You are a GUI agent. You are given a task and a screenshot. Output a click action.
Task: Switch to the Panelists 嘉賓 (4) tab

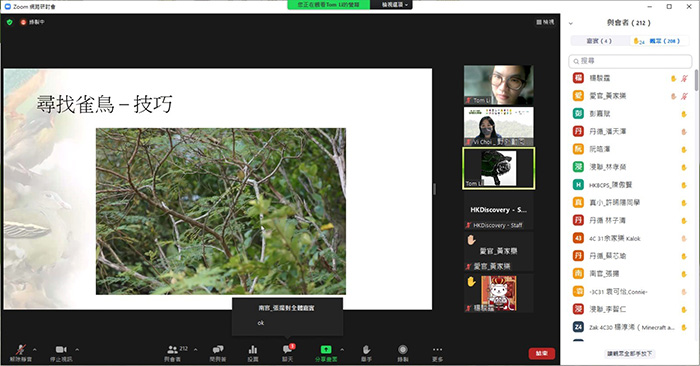pyautogui.click(x=599, y=41)
